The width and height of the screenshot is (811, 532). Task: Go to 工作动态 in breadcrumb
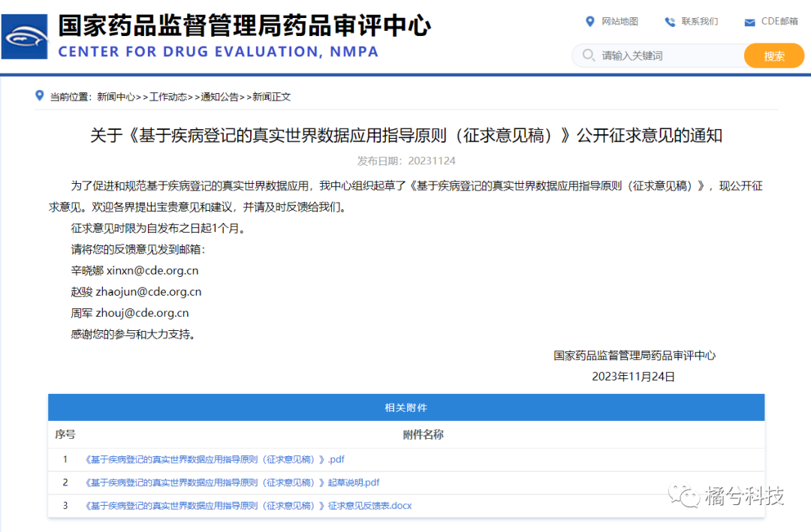(x=168, y=97)
